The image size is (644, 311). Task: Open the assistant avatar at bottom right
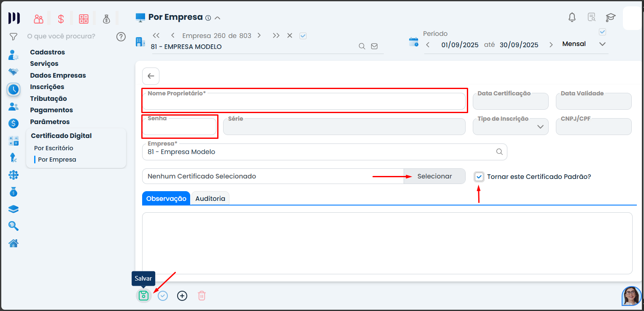pyautogui.click(x=631, y=296)
